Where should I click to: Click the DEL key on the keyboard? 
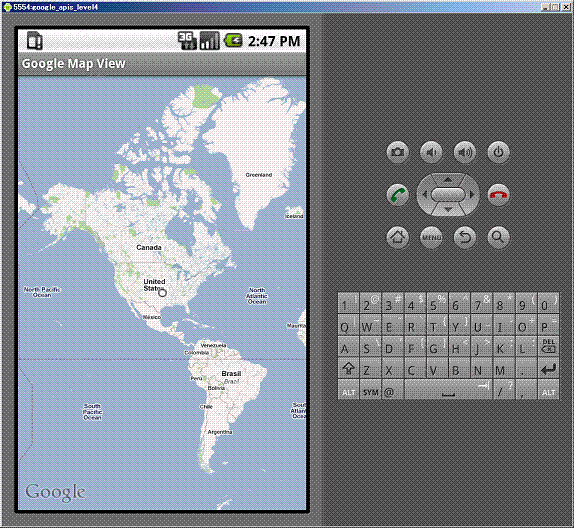548,346
